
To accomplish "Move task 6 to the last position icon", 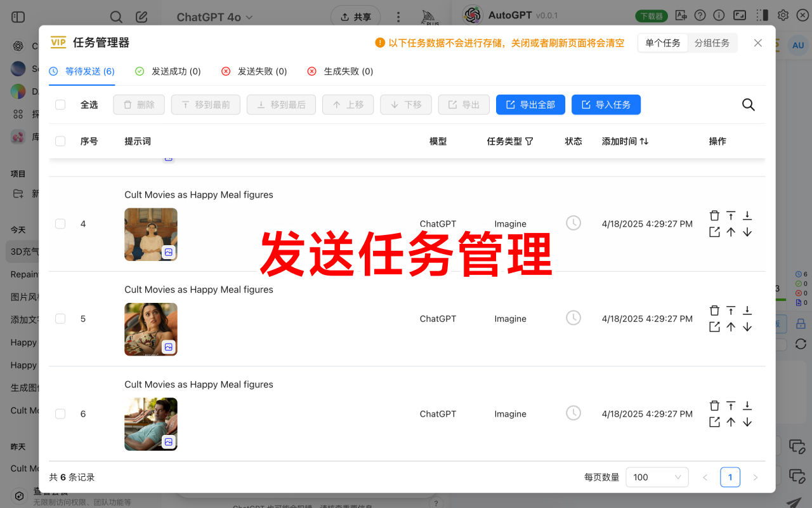I will (747, 405).
